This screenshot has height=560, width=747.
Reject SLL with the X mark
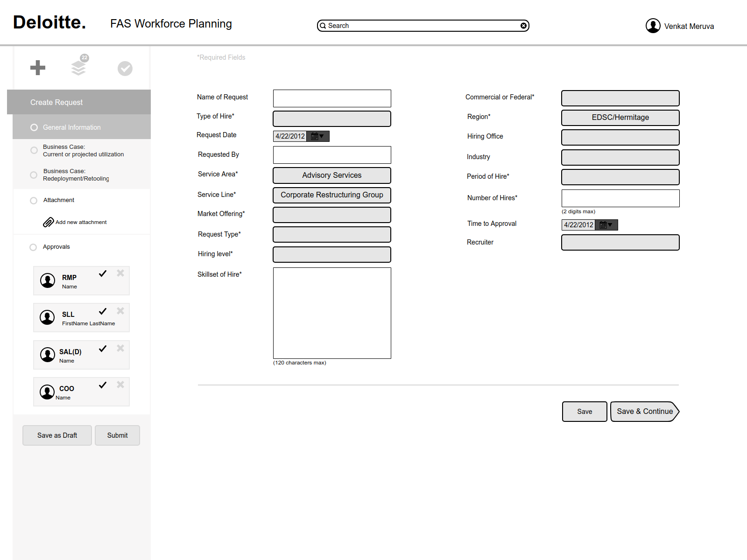click(120, 311)
